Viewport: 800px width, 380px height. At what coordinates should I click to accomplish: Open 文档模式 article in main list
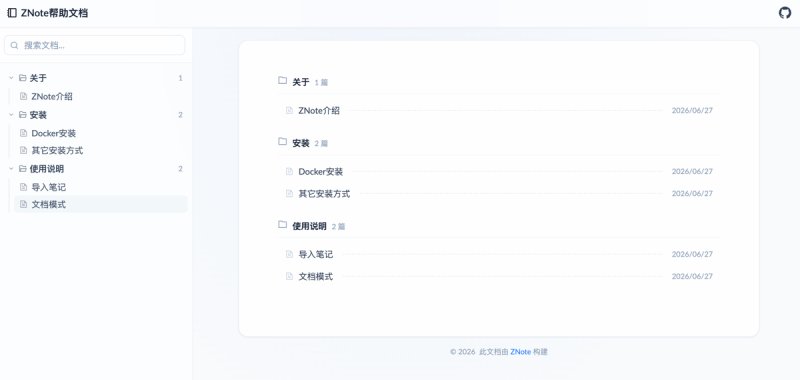coord(315,276)
